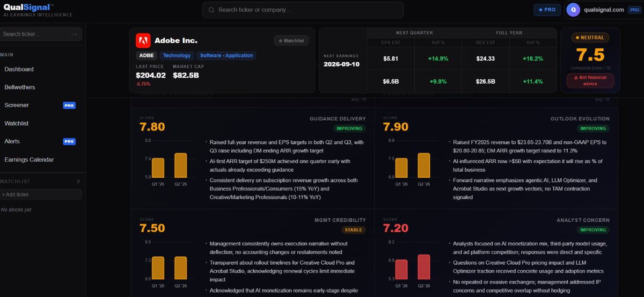
Task: Click the $6.5B revenue estimate
Action: pyautogui.click(x=391, y=82)
